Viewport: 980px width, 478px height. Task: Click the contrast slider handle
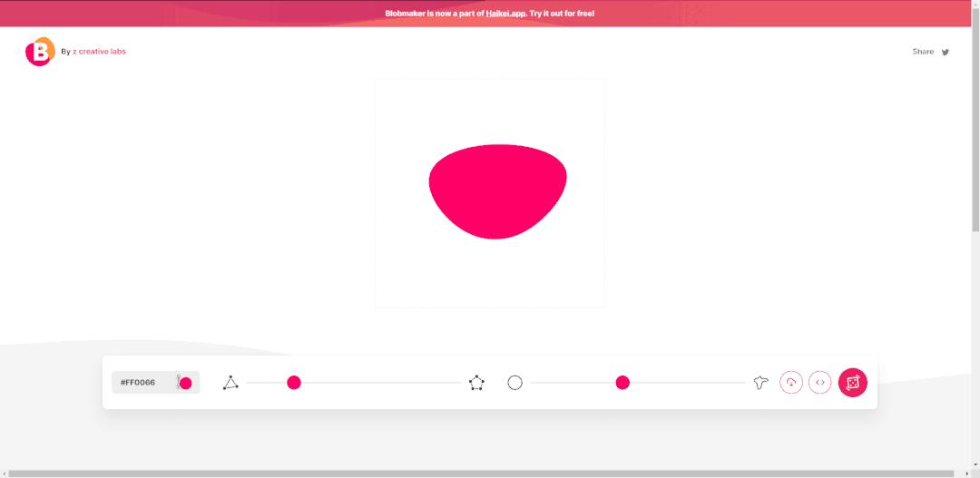pyautogui.click(x=622, y=383)
